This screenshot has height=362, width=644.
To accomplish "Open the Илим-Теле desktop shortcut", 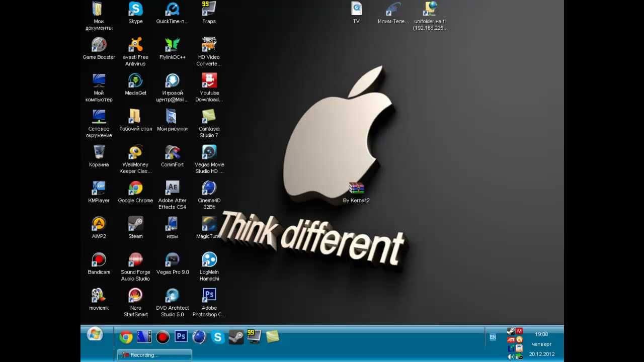I will [393, 13].
